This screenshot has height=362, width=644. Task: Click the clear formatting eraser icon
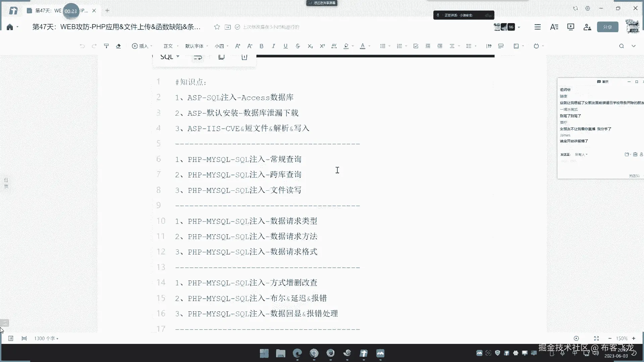pyautogui.click(x=118, y=46)
